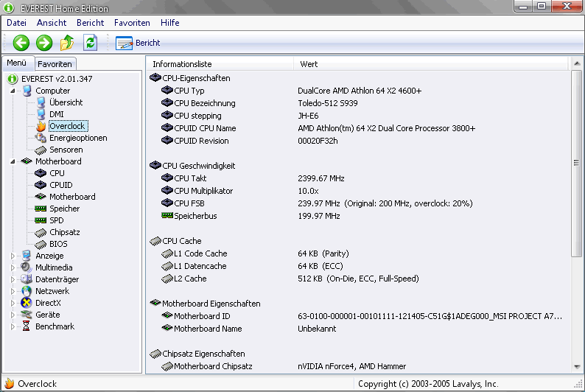Image resolution: width=585 pixels, height=392 pixels.
Task: Click the Benchmark hourglass icon
Action: (26, 326)
